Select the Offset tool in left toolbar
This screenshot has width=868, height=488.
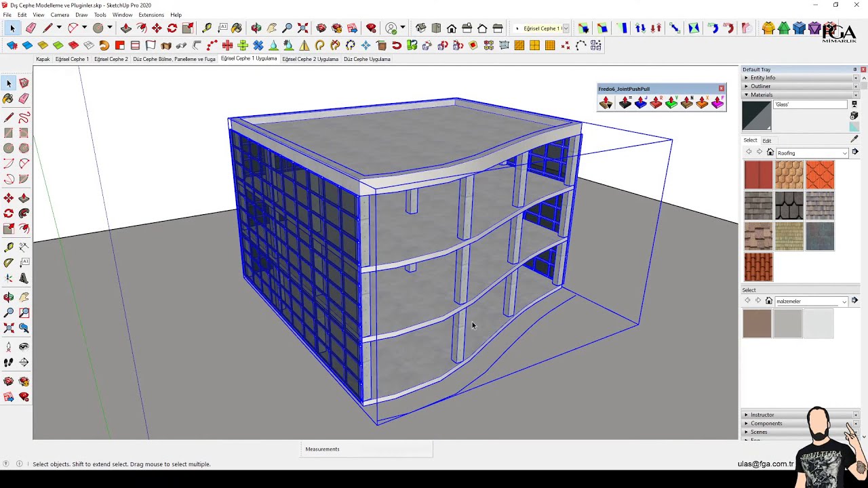24,228
